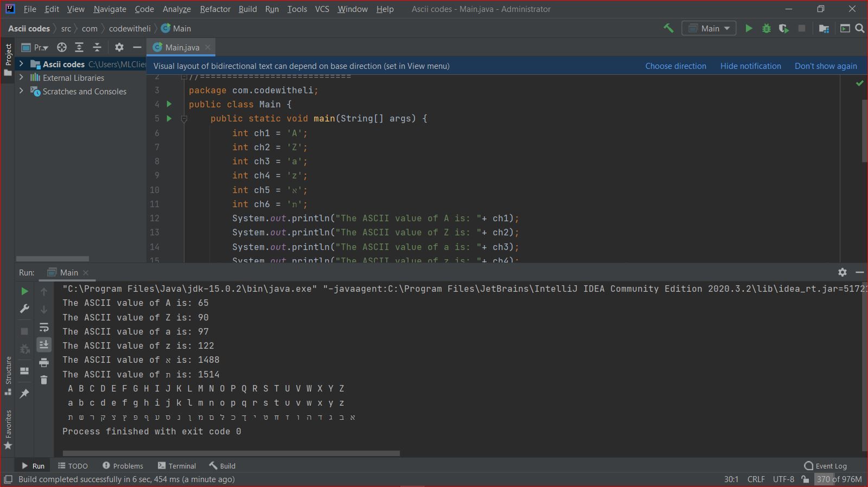
Task: Click the Search Everywhere magnifier
Action: pos(860,28)
